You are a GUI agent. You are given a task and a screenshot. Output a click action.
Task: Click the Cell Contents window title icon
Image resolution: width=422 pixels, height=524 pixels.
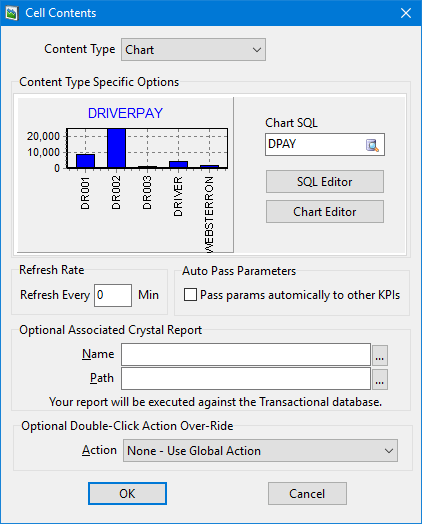click(x=12, y=13)
